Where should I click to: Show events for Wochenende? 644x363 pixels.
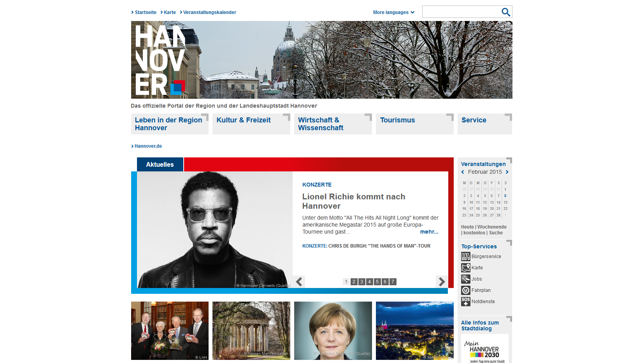coord(492,227)
